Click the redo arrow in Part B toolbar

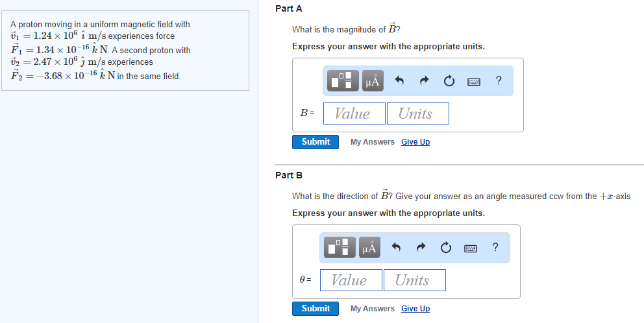(x=421, y=248)
